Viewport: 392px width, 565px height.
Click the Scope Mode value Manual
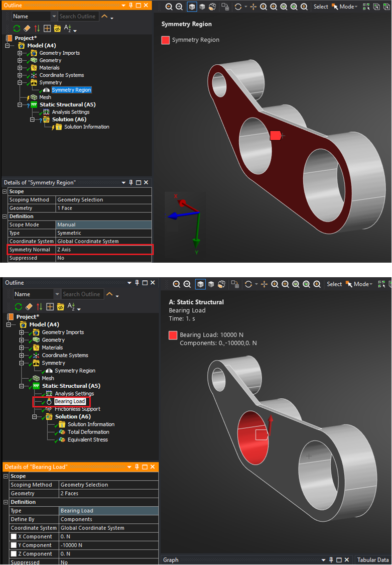click(104, 225)
